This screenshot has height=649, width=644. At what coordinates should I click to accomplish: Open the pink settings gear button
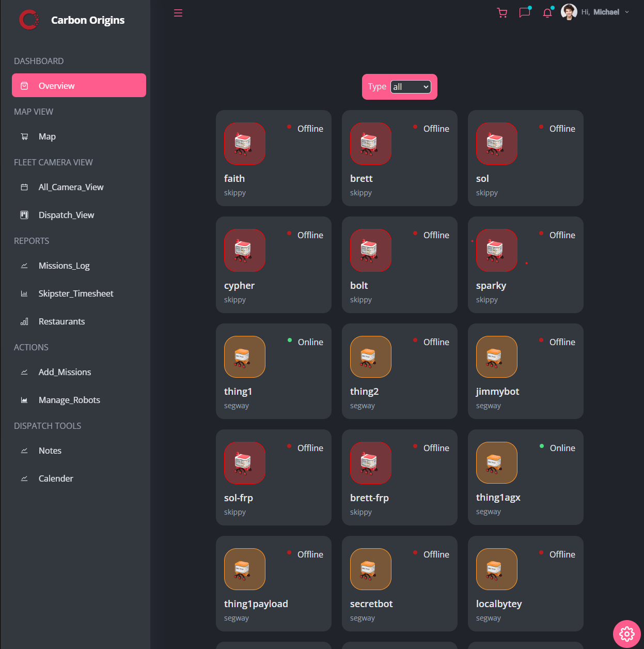tap(626, 633)
